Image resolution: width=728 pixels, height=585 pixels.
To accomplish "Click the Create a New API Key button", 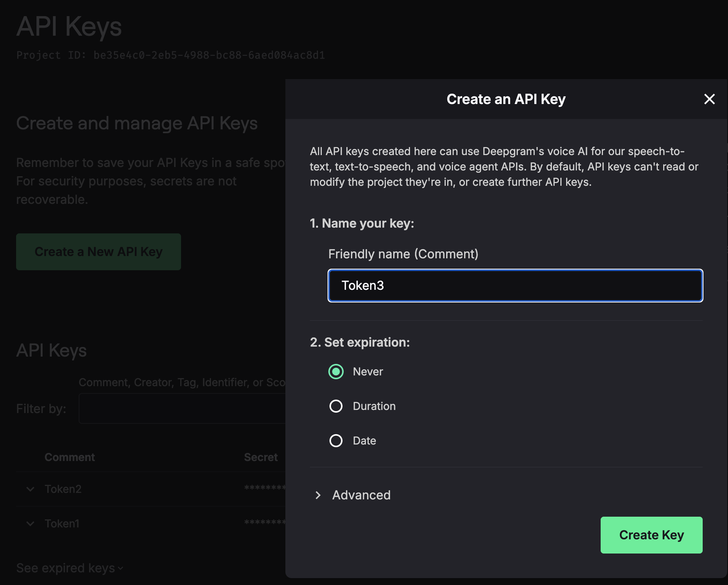I will pyautogui.click(x=99, y=252).
